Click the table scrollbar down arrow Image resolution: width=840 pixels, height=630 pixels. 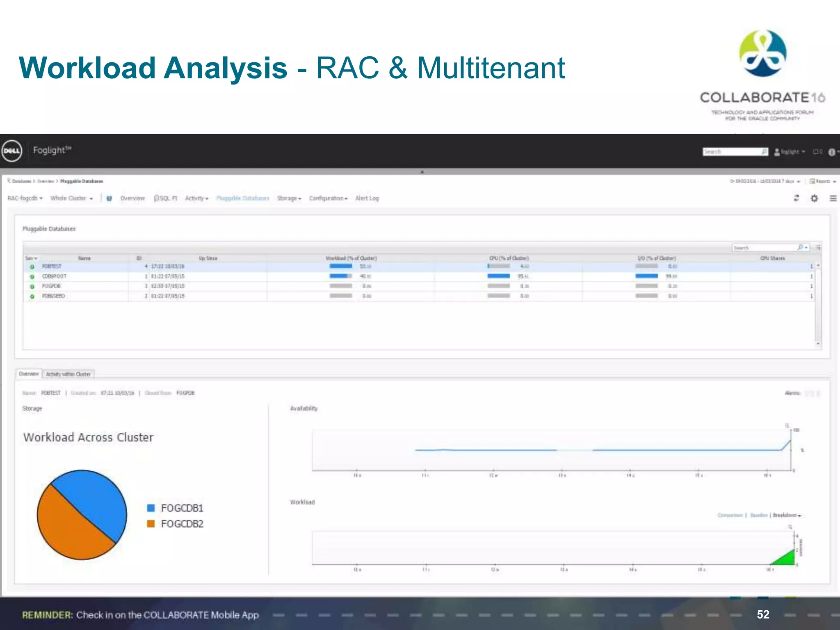[818, 343]
